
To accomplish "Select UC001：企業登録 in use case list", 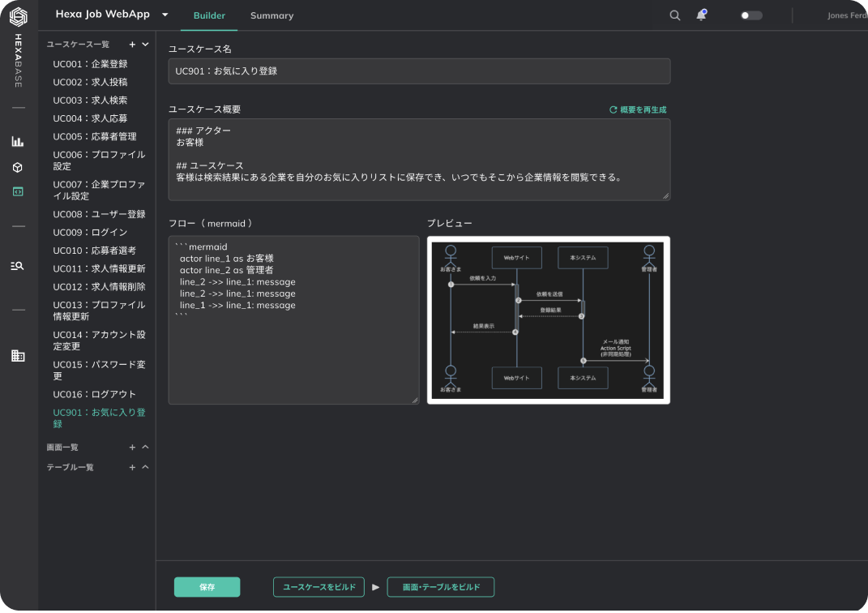I will click(x=90, y=64).
